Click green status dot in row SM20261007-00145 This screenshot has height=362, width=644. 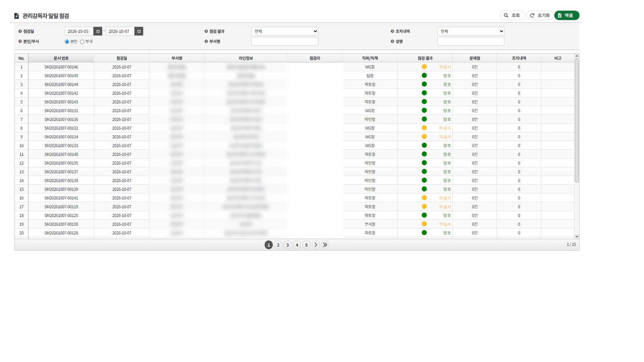coord(424,75)
